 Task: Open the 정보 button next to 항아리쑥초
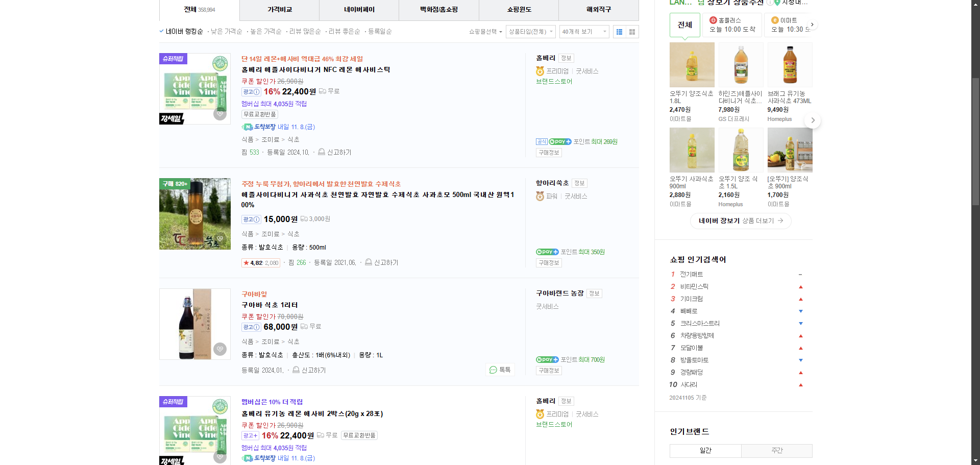click(x=579, y=183)
